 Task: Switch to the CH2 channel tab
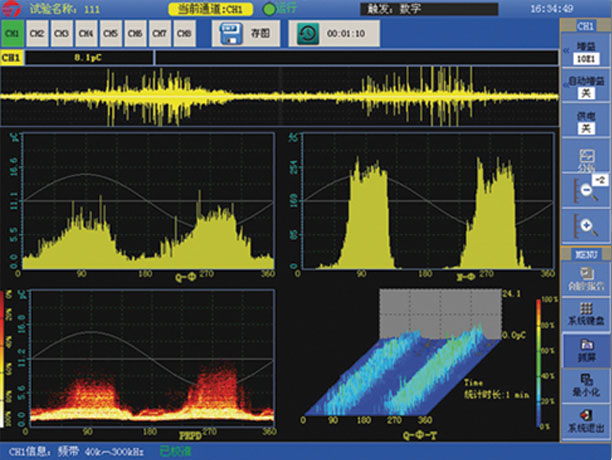pos(37,34)
